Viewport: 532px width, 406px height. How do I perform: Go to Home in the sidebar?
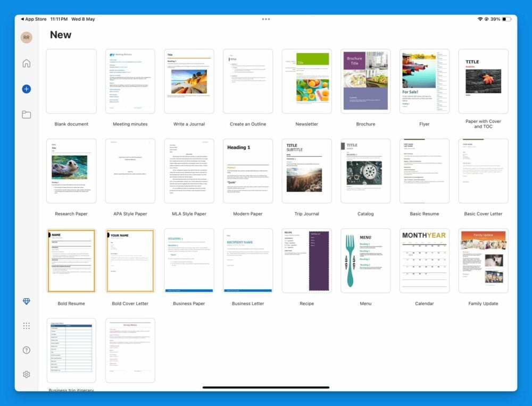(27, 63)
